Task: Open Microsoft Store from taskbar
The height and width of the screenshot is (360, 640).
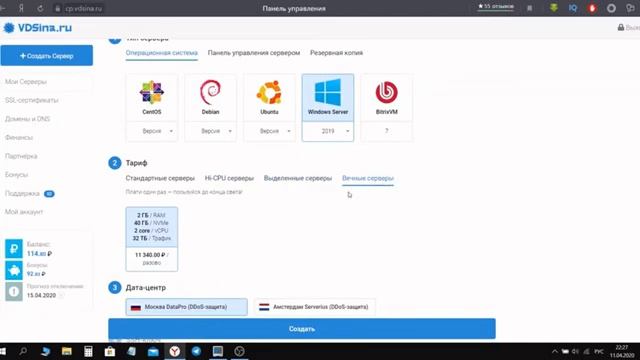Action: pyautogui.click(x=110, y=351)
